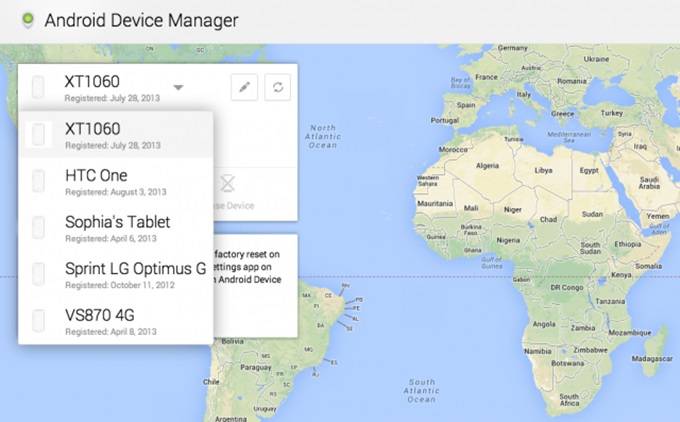680x422 pixels.
Task: Click the Madagascar label on the map
Action: click(652, 359)
